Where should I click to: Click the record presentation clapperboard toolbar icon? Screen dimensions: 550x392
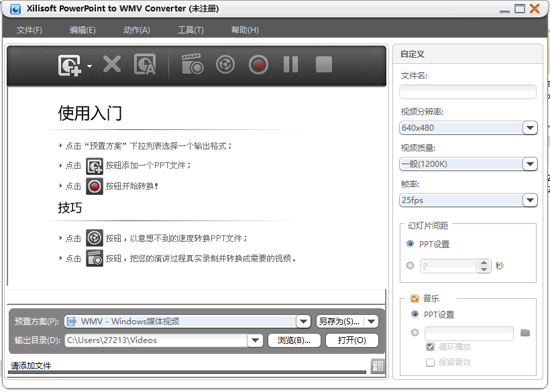192,64
